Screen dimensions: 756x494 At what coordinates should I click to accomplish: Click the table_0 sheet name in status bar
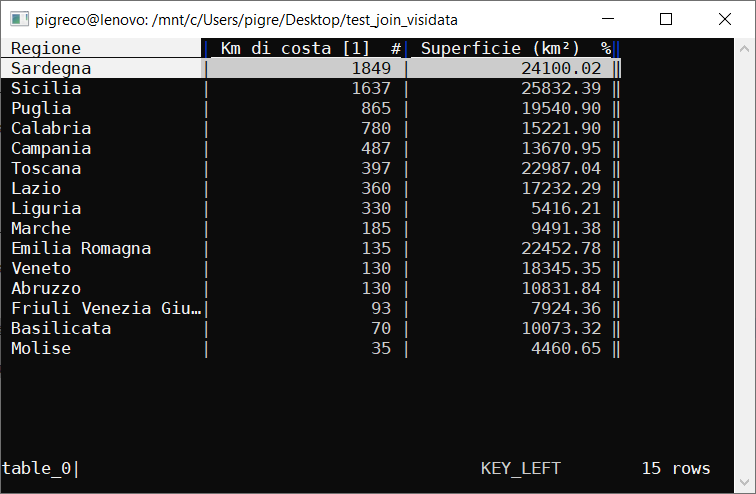(x=36, y=469)
